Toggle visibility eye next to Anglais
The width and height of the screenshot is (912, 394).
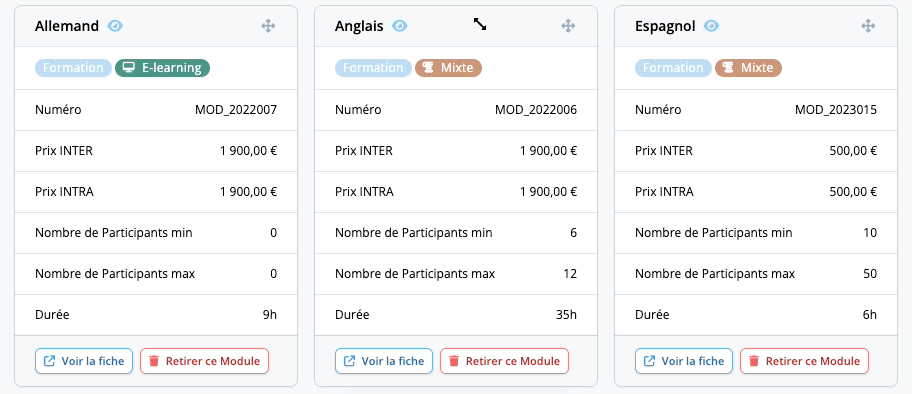point(400,26)
